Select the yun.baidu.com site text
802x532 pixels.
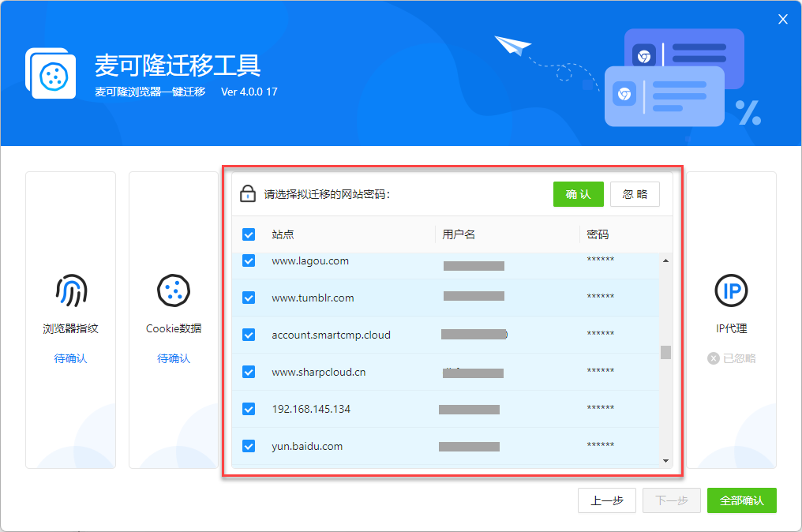(x=307, y=446)
